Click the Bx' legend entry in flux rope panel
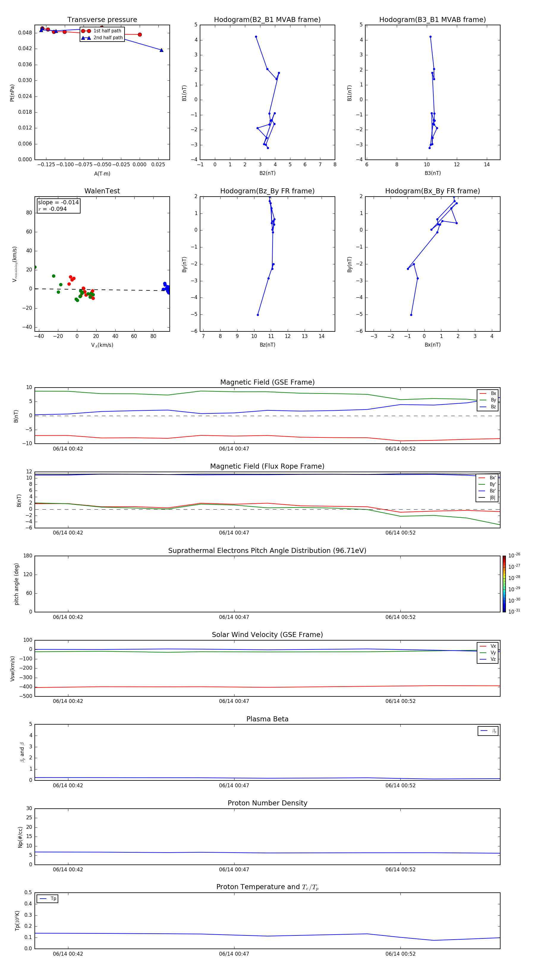Viewport: 535px width, 980px height. pyautogui.click(x=487, y=478)
